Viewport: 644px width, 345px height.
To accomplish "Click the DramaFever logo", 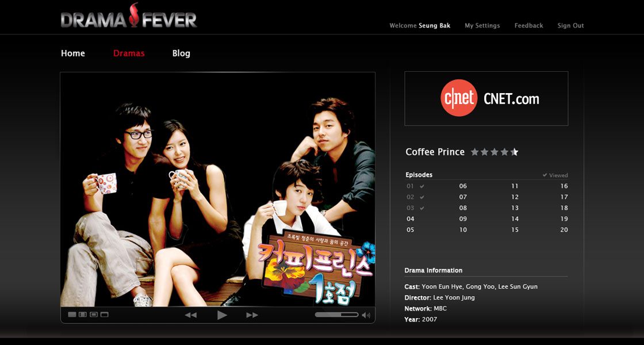I will pos(129,17).
